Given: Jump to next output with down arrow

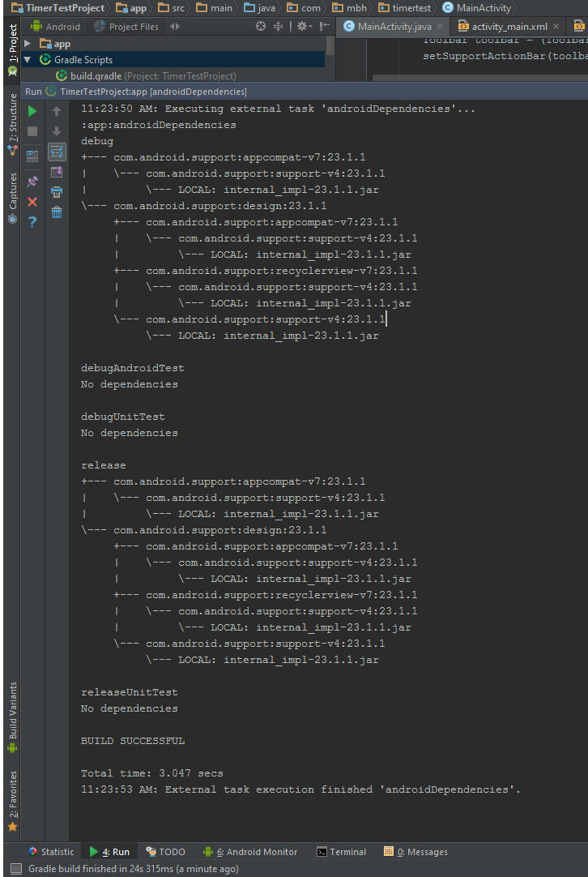Looking at the screenshot, I should pos(57,131).
